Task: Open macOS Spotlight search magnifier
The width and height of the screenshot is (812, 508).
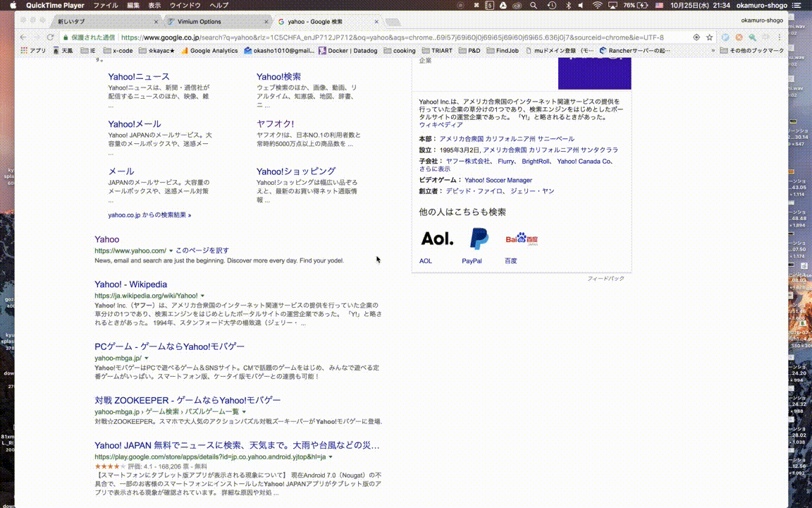Action: pos(534,5)
